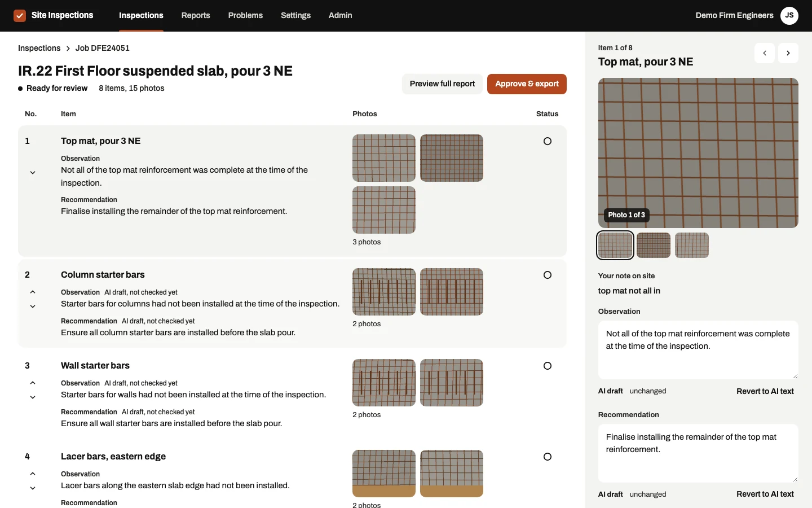Go to previous item using left chevron

click(765, 53)
